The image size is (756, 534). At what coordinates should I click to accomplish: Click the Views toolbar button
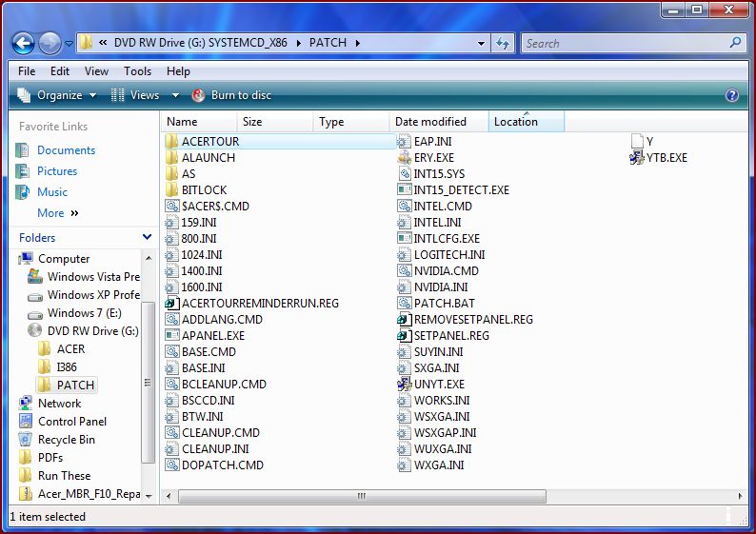135,95
